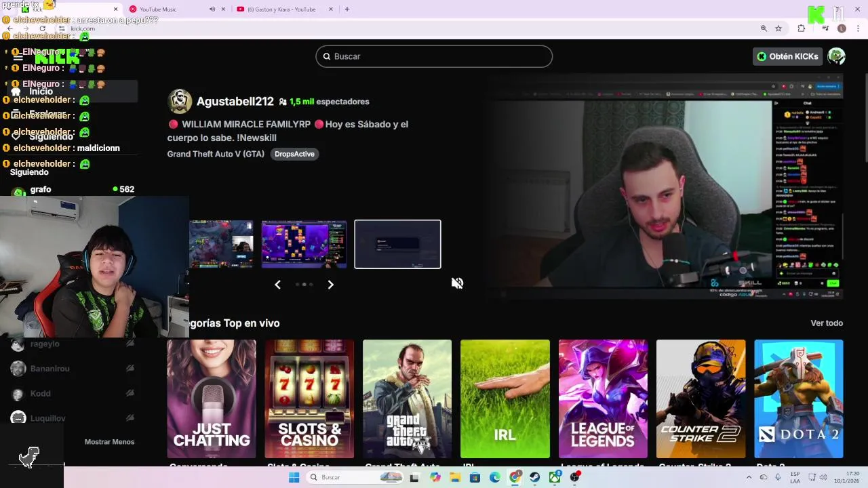Open the Just Chatting category card
Screen dimensions: 868x488
(x=212, y=399)
